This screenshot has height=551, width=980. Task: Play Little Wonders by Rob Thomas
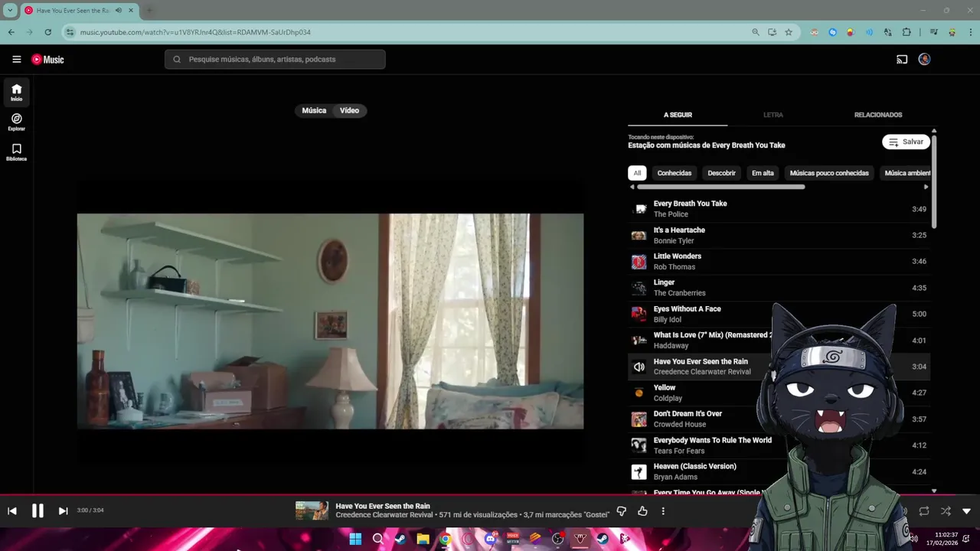(779, 262)
